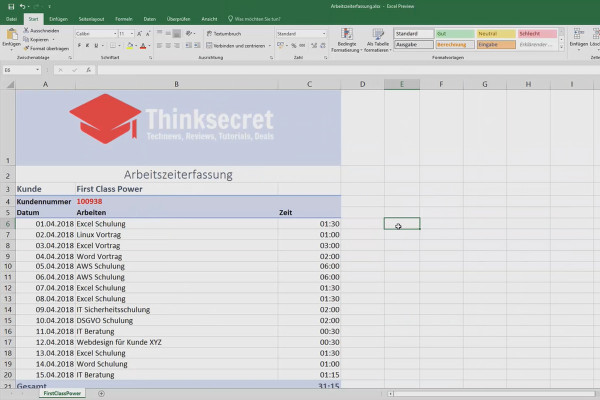Open the font size 11 dropdown

tap(132, 34)
